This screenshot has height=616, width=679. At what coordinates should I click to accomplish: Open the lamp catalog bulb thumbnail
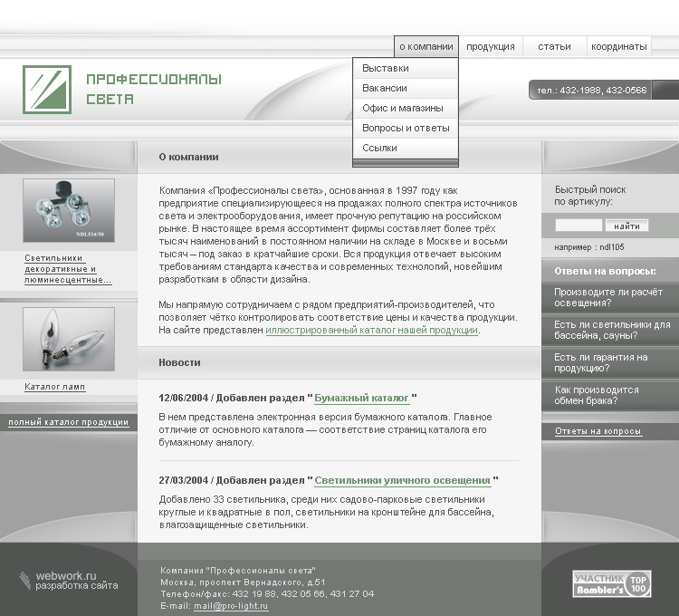click(69, 339)
